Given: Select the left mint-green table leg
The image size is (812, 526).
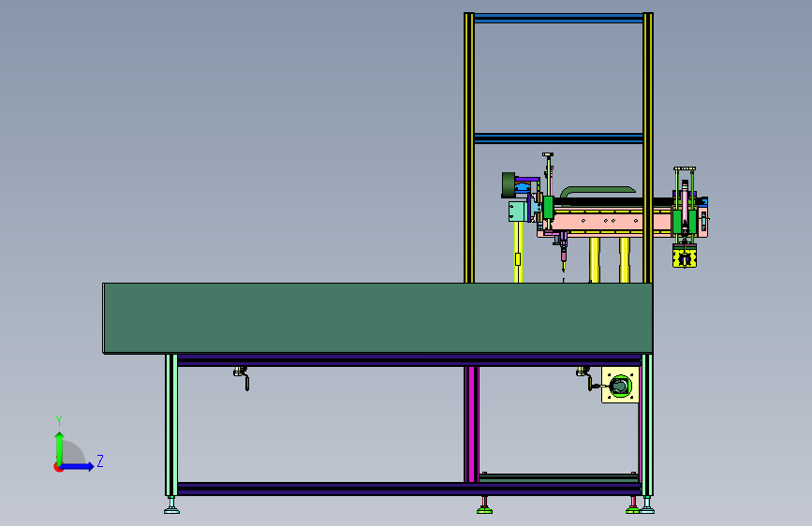Looking at the screenshot, I should [x=171, y=425].
